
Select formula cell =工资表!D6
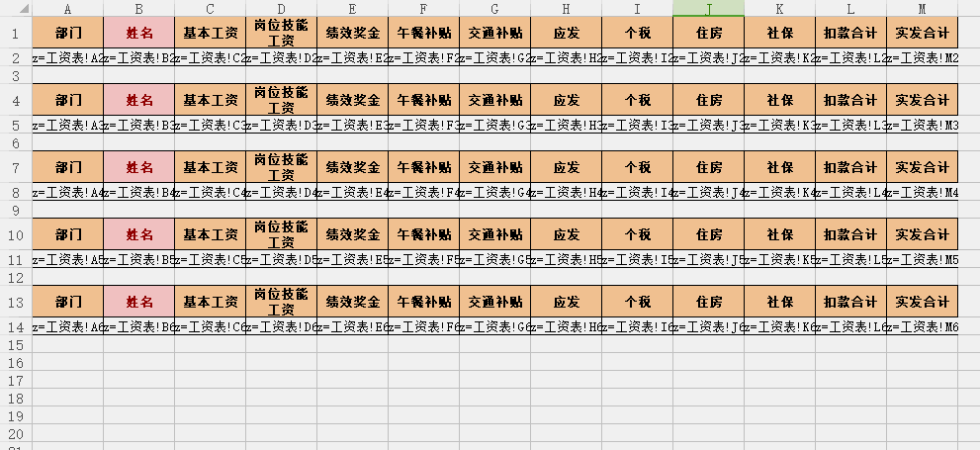(x=281, y=327)
